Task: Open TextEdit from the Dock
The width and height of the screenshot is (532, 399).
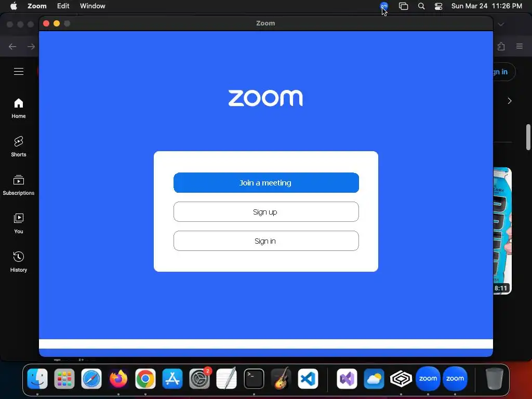Action: (227, 379)
